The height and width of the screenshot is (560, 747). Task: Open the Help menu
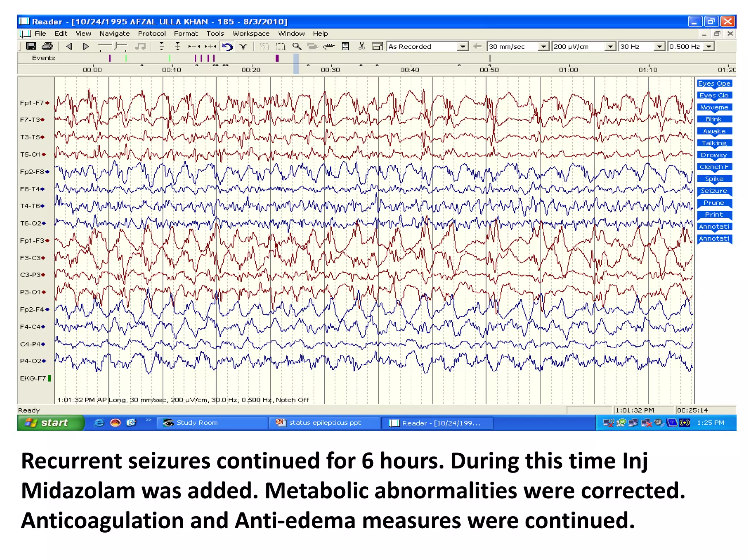coord(320,34)
